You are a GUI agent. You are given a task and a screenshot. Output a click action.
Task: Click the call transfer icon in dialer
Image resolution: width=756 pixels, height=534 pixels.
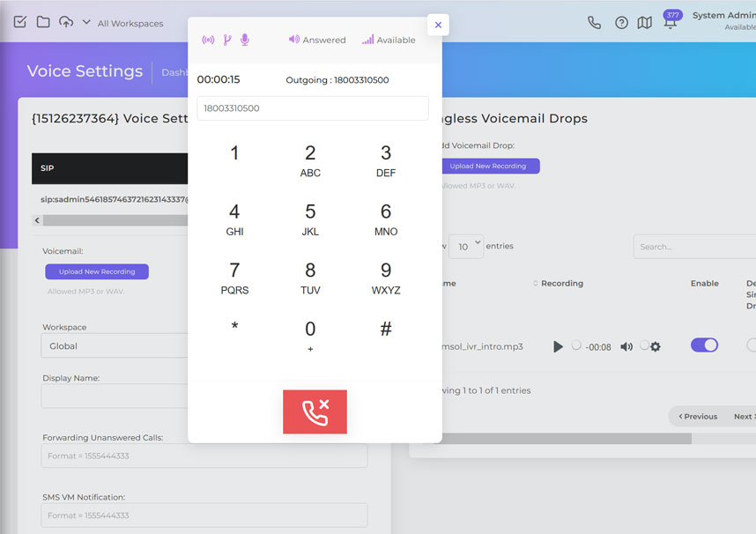(226, 39)
